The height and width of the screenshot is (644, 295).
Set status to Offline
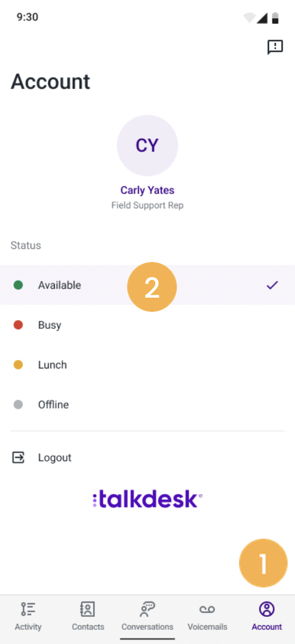pos(147,405)
